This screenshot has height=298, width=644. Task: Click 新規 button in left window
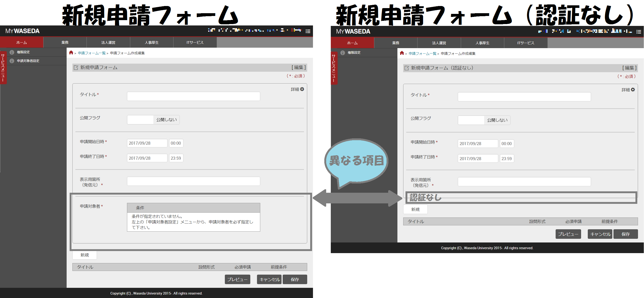click(84, 255)
